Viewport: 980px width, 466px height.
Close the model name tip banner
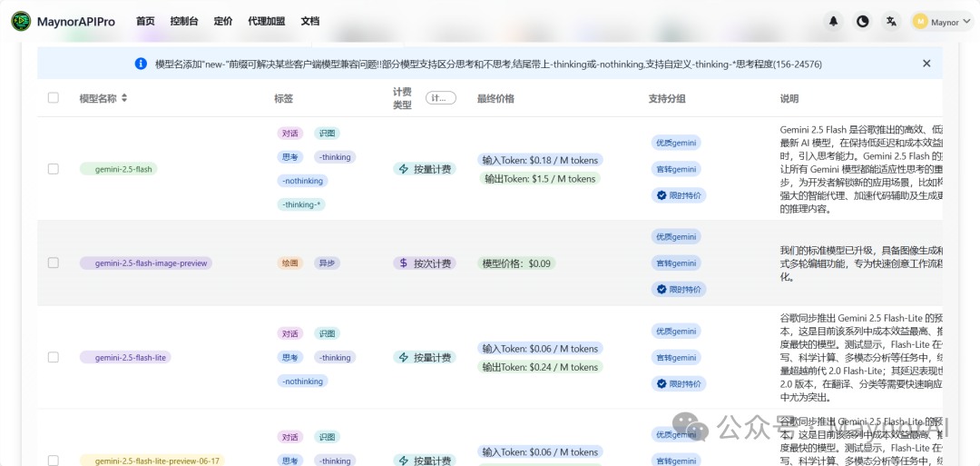(926, 64)
